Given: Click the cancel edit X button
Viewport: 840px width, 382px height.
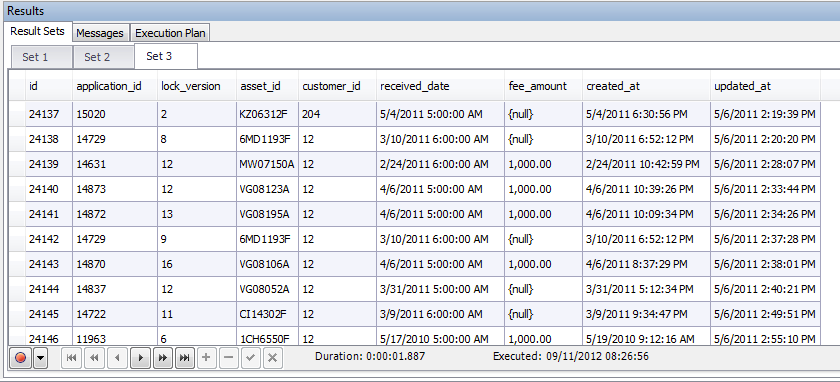Looking at the screenshot, I should pos(272,358).
